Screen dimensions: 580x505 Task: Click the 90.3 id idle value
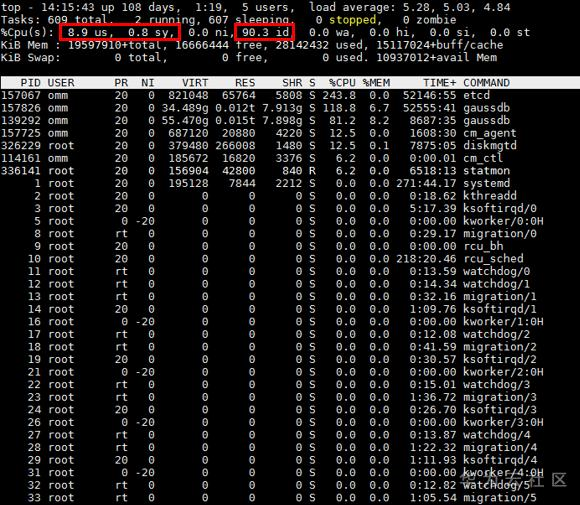[x=266, y=33]
